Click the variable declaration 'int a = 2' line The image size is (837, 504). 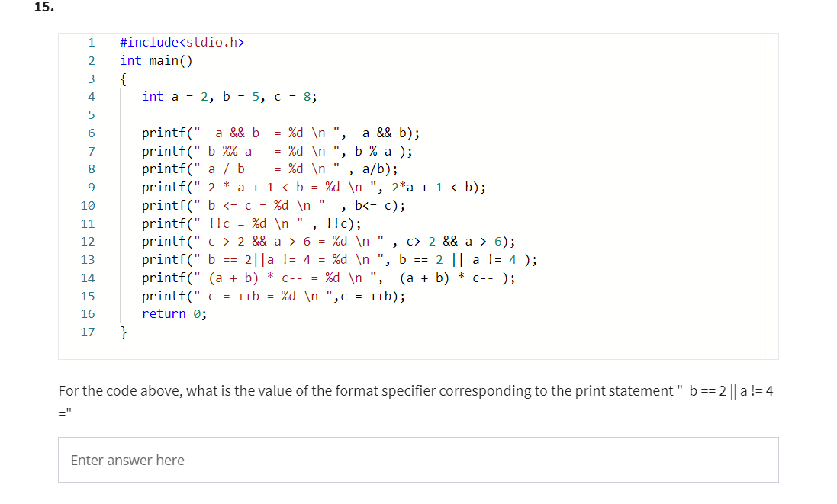(230, 97)
